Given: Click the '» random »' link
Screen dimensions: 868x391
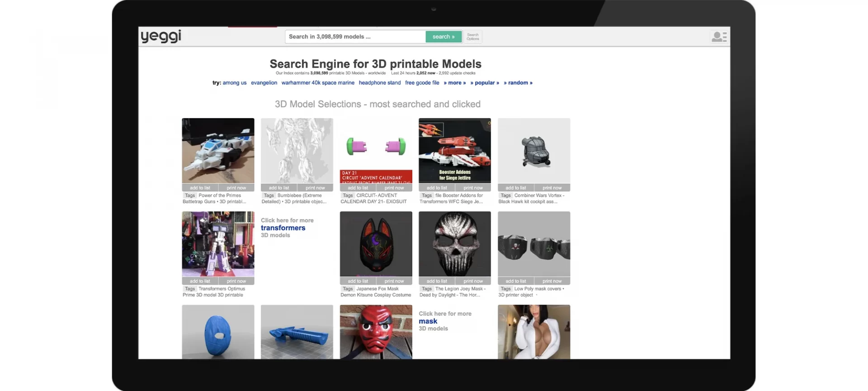Looking at the screenshot, I should (518, 83).
